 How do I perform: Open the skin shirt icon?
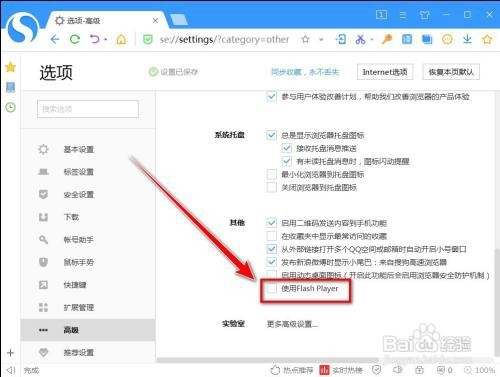point(424,15)
